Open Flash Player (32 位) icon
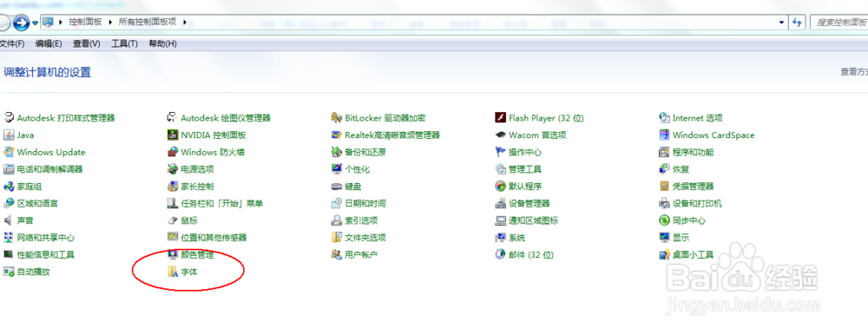The height and width of the screenshot is (335, 868). (x=500, y=117)
